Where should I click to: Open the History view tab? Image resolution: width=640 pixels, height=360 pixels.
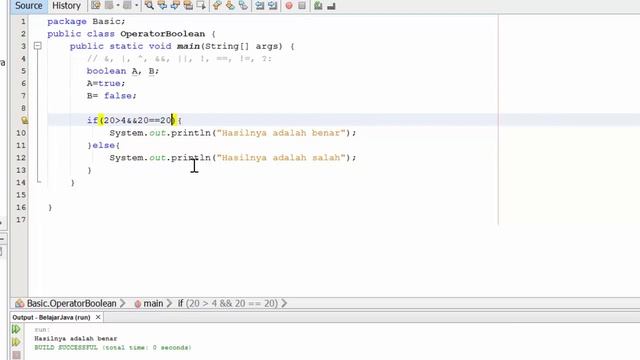tap(66, 6)
